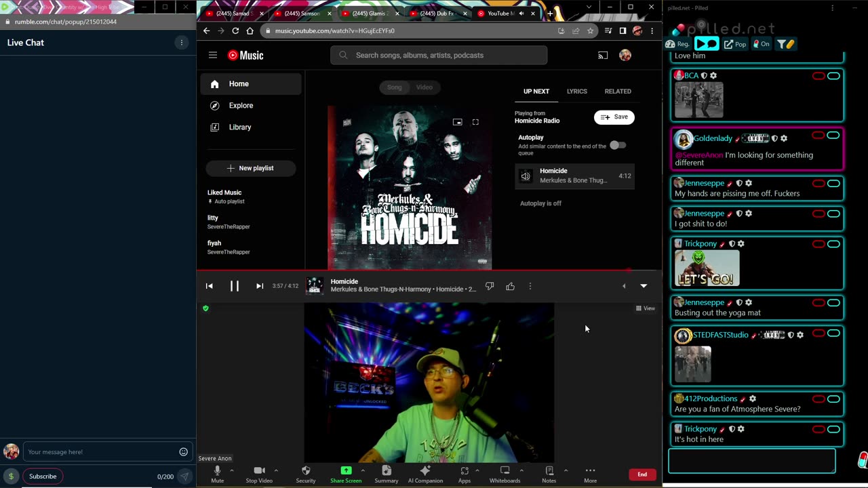Focus the YouTube Music search box
The height and width of the screenshot is (488, 868).
[x=439, y=56]
